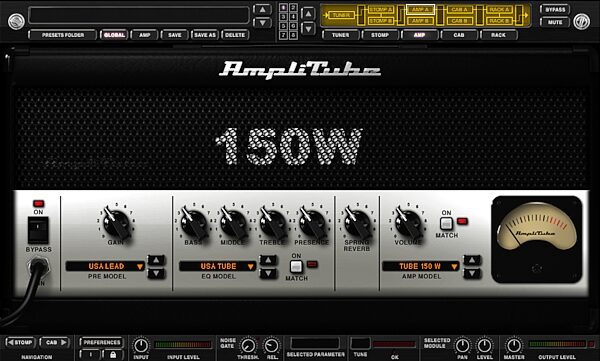Open the PRESETS FOLDER
This screenshot has height=361, width=600.
[63, 35]
